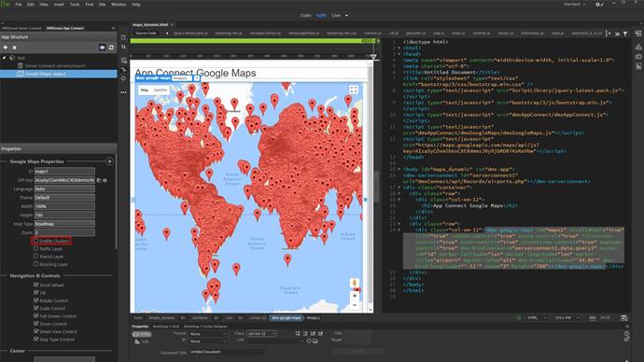This screenshot has height=362, width=644.
Task: Show more related files with the double-arrow icon
Action: tap(617, 34)
